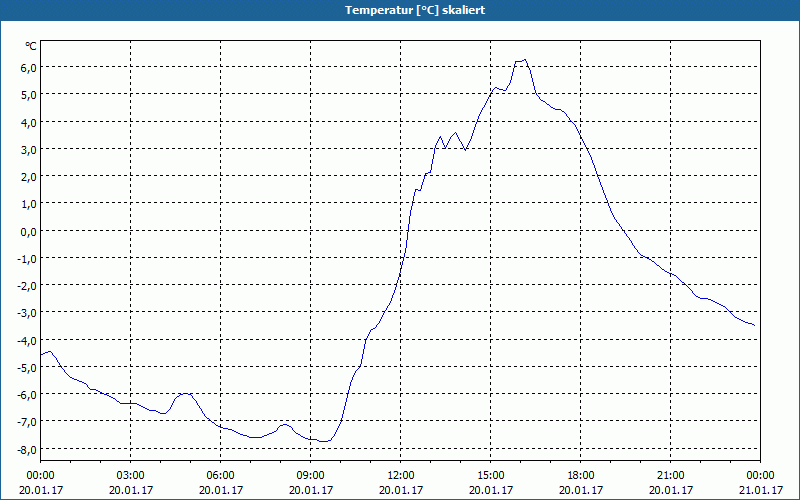Click the curve's lowest point near 09:30

click(x=324, y=441)
